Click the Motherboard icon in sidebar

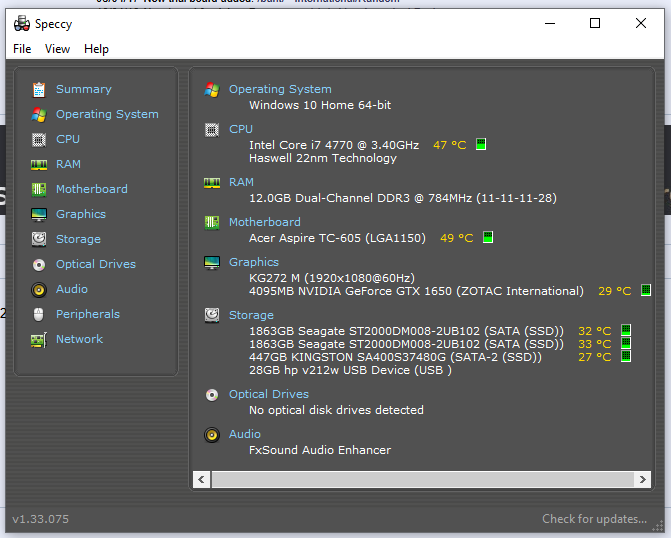coord(39,189)
